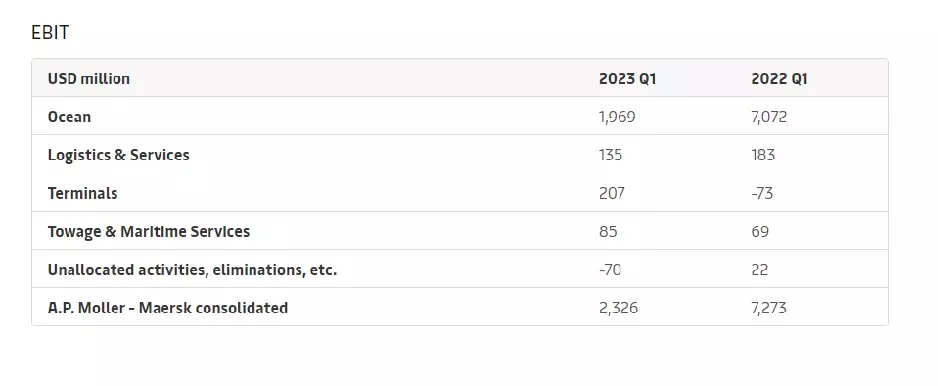Image resolution: width=938 pixels, height=386 pixels.
Task: Click the 2022 Q1 column header
Action: point(779,79)
